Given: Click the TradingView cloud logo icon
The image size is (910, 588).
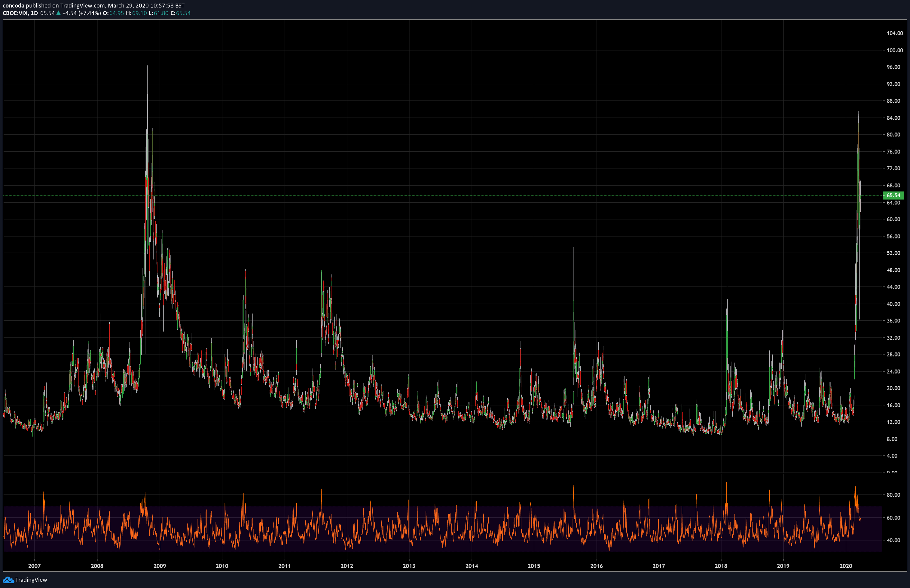Looking at the screenshot, I should point(8,580).
